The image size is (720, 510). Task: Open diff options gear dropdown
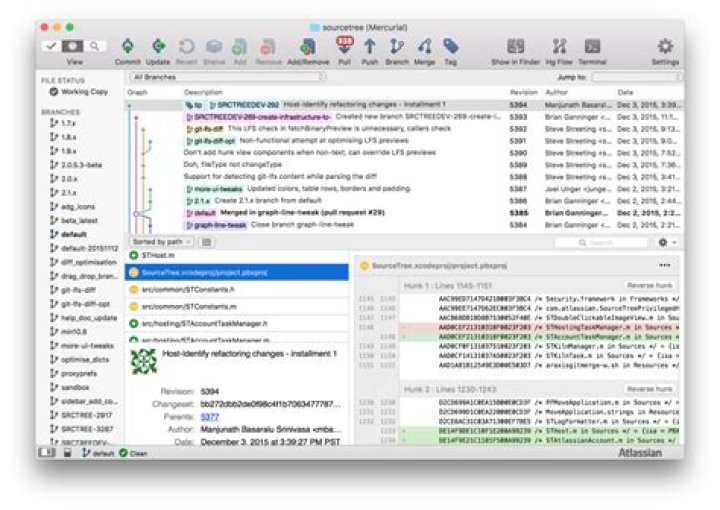tap(667, 242)
